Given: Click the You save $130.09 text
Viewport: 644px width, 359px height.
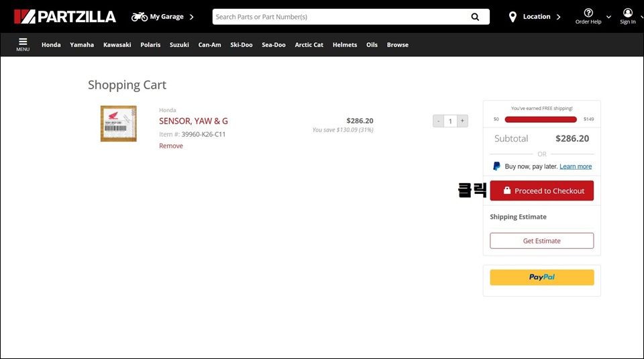Looking at the screenshot, I should [x=343, y=130].
